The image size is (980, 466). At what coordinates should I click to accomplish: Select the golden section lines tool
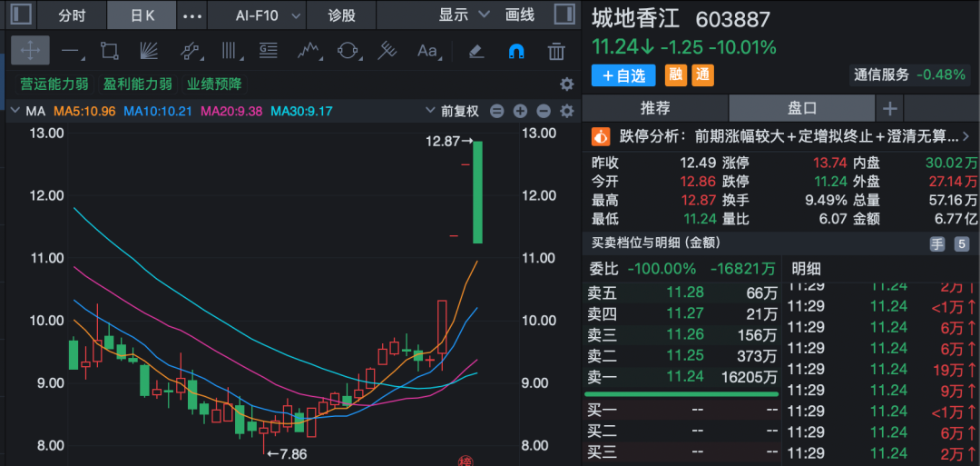tap(269, 51)
